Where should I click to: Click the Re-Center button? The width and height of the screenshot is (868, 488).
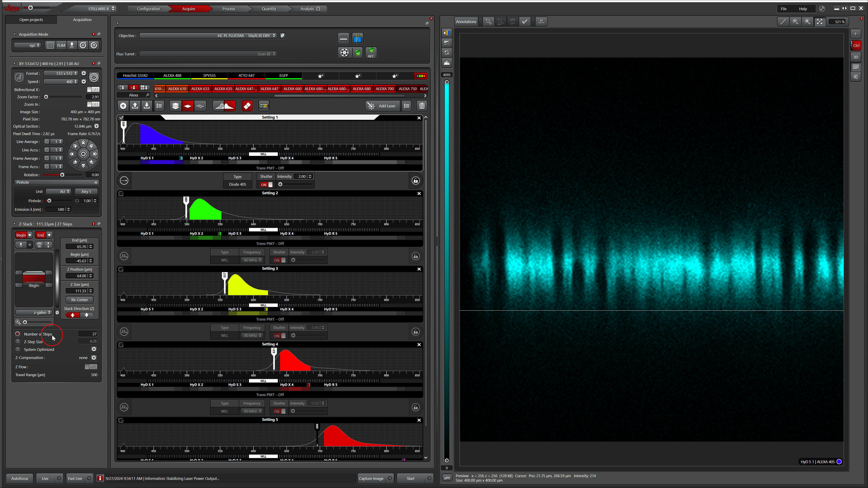80,300
